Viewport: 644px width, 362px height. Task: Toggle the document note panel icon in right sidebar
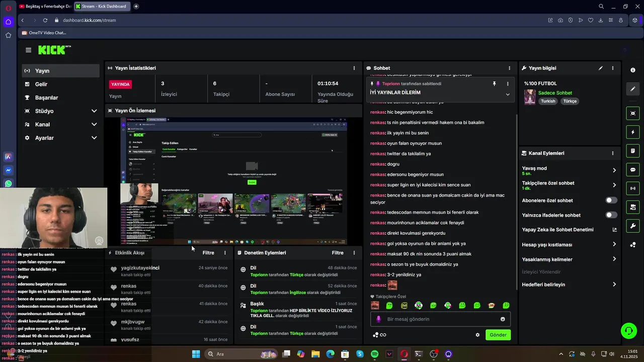point(633,151)
